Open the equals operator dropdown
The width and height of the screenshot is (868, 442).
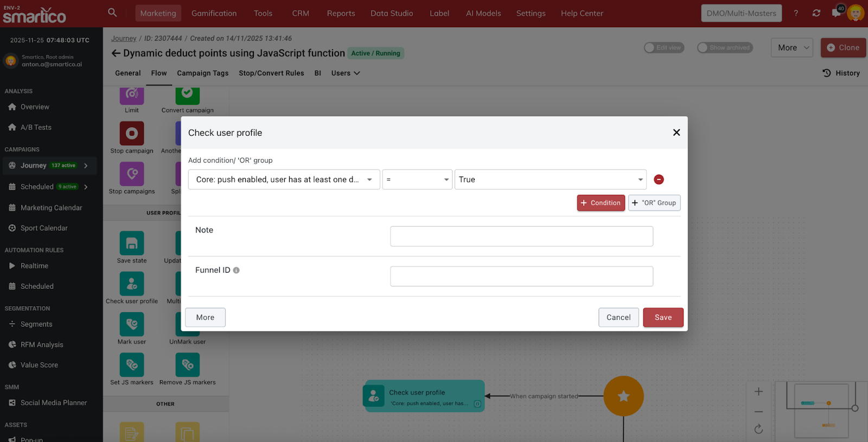coord(417,180)
